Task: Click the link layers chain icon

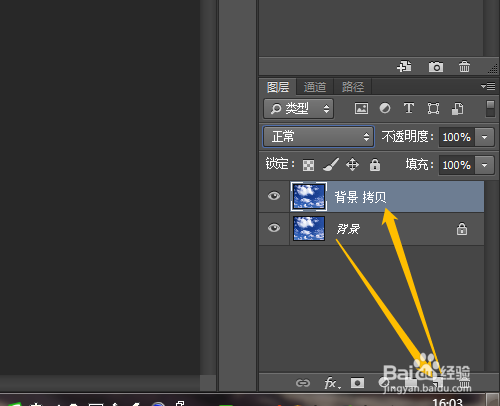Action: (x=303, y=383)
